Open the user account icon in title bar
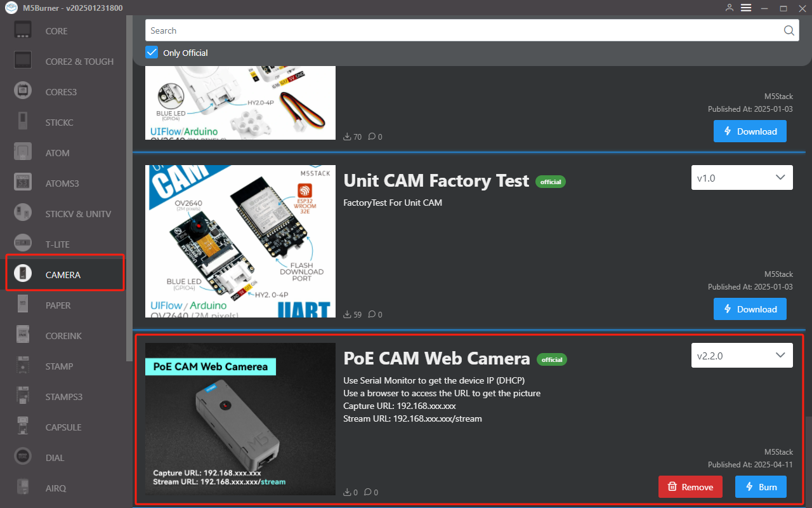This screenshot has width=812, height=508. [730, 8]
